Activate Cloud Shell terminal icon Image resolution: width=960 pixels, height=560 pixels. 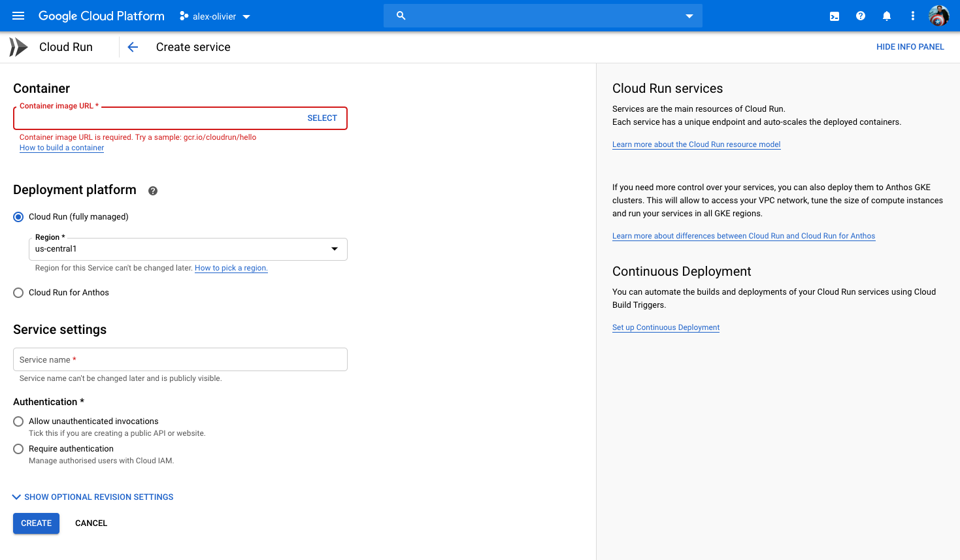click(x=835, y=16)
